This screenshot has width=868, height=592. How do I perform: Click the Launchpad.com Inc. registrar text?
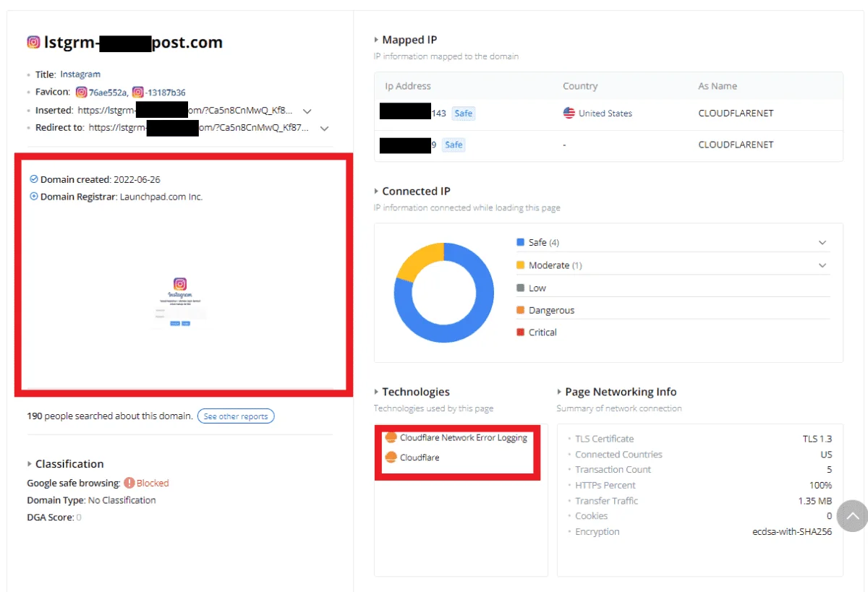point(161,197)
